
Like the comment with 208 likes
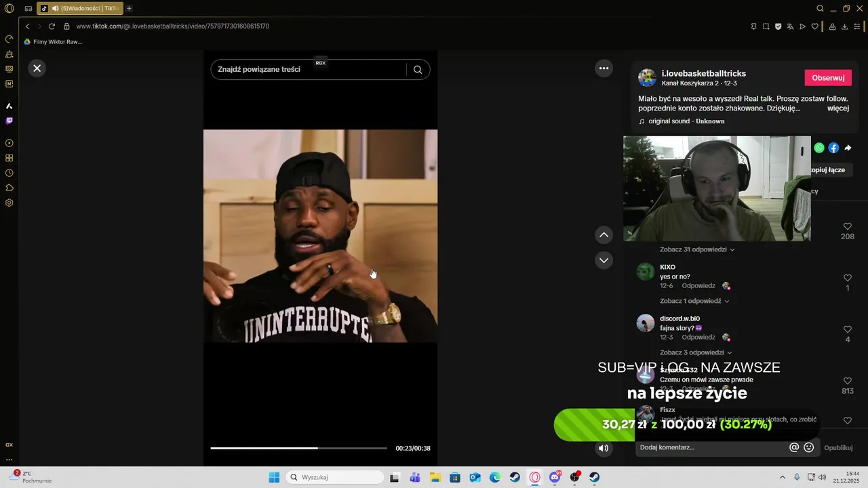click(848, 226)
